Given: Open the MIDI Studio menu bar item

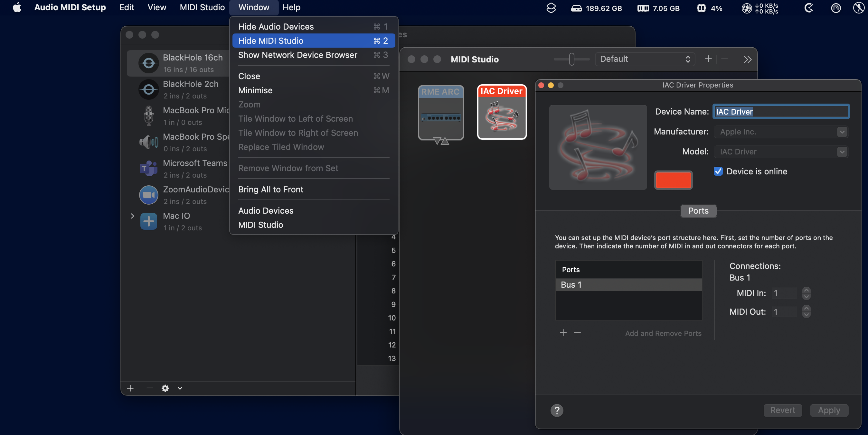Looking at the screenshot, I should [x=202, y=7].
